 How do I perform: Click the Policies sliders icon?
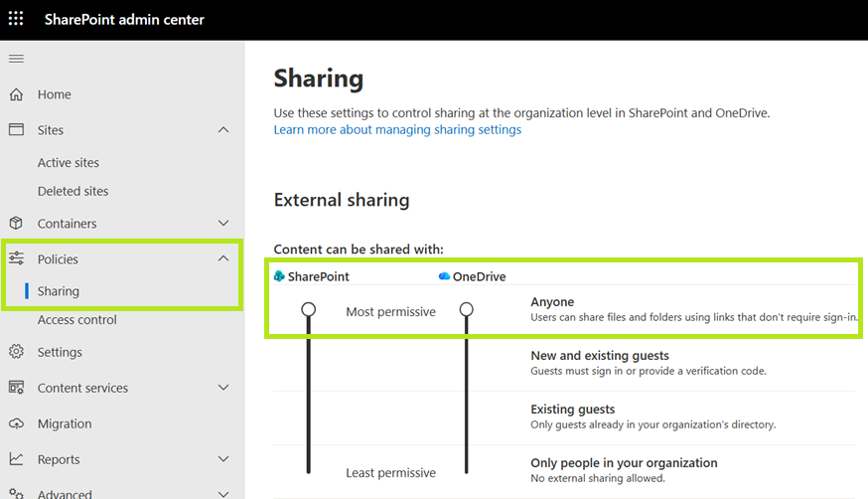pos(16,258)
